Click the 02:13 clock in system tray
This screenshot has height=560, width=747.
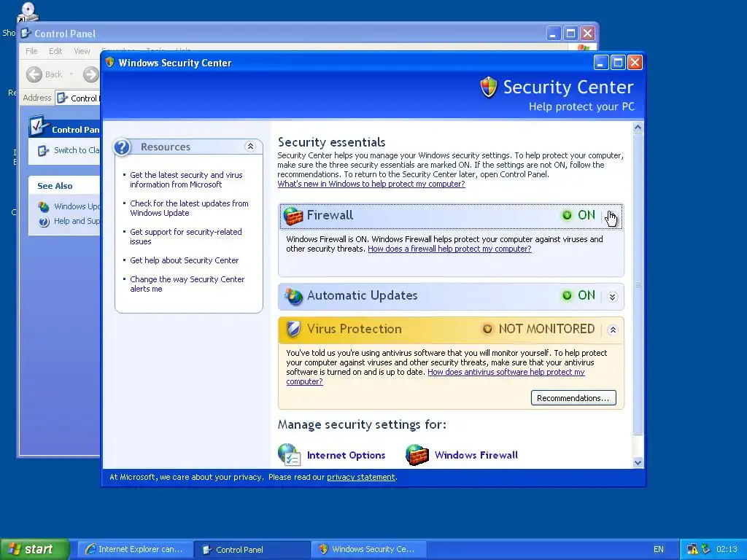727,549
